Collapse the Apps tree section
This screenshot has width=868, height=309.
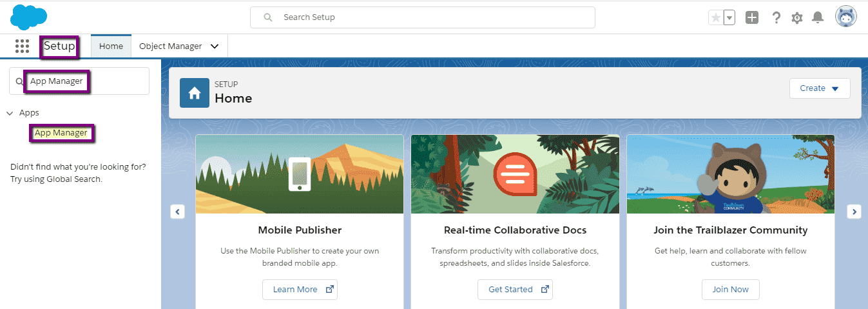click(10, 113)
